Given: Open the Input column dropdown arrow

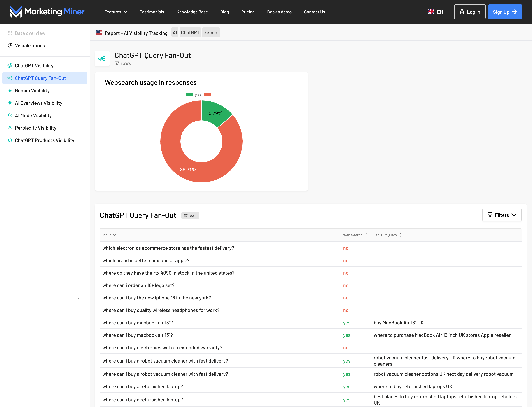Looking at the screenshot, I should coord(115,235).
